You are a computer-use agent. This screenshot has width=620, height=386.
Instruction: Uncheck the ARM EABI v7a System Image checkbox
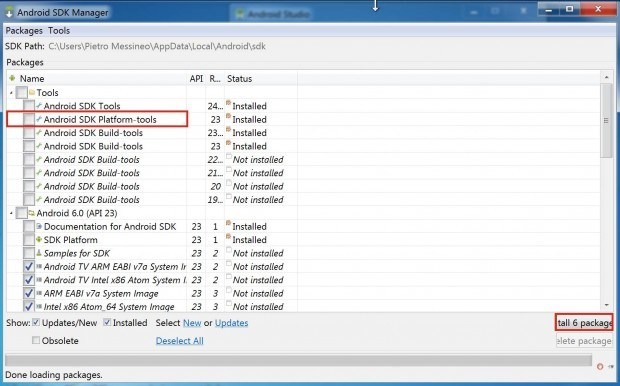tap(29, 293)
